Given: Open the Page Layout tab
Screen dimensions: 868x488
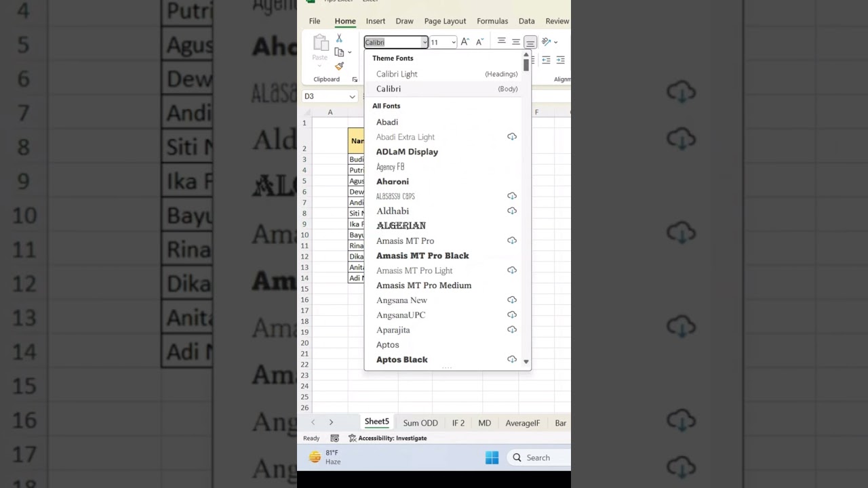Looking at the screenshot, I should (445, 21).
